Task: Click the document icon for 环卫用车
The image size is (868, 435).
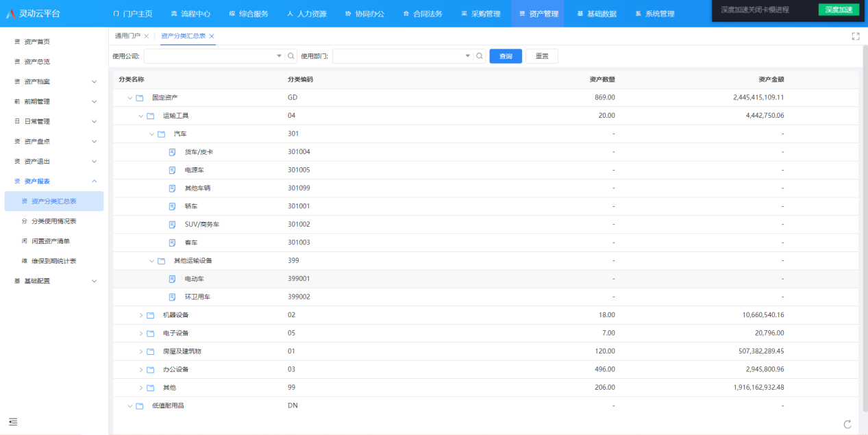Action: point(173,297)
